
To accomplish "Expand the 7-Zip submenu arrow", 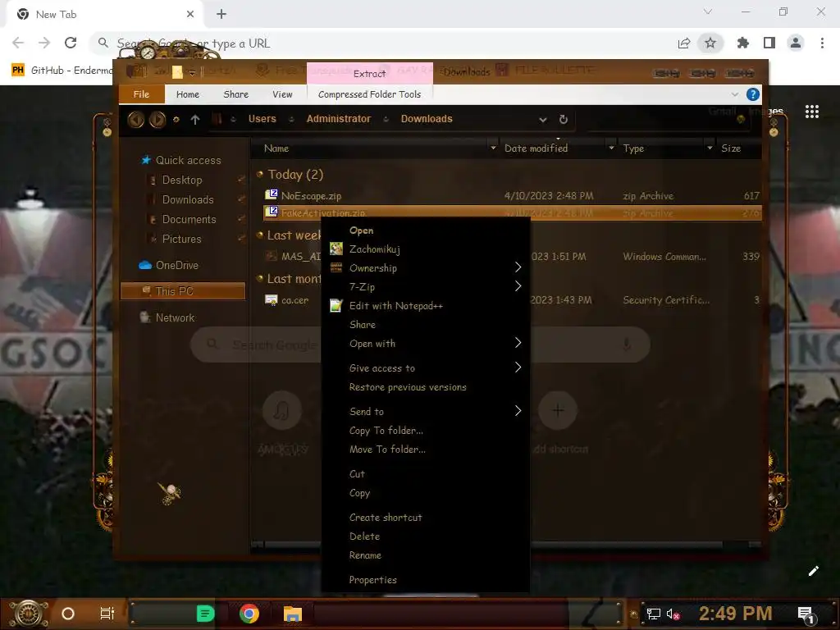I will 518,286.
